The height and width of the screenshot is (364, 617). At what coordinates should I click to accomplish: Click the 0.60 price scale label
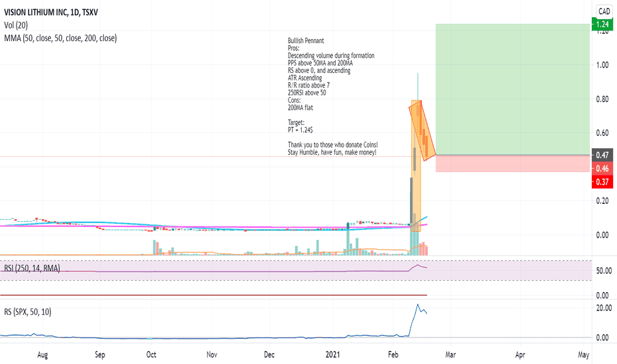tap(602, 133)
